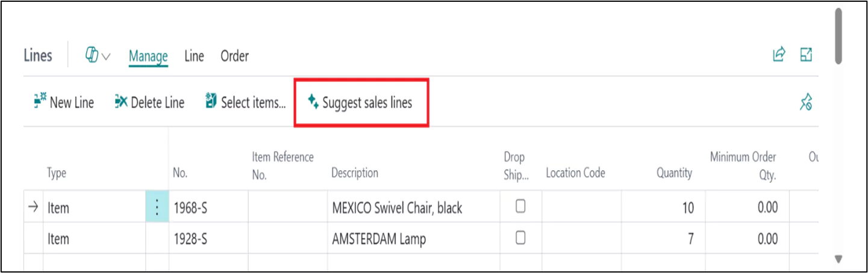Viewport: 868px width, 273px height.
Task: Click the vertical scrollbar thumb
Action: pyautogui.click(x=838, y=36)
